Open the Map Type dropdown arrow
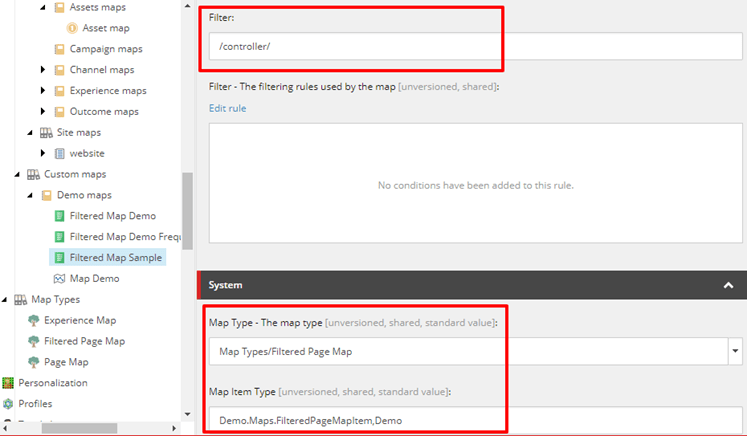The image size is (747, 436). 736,352
